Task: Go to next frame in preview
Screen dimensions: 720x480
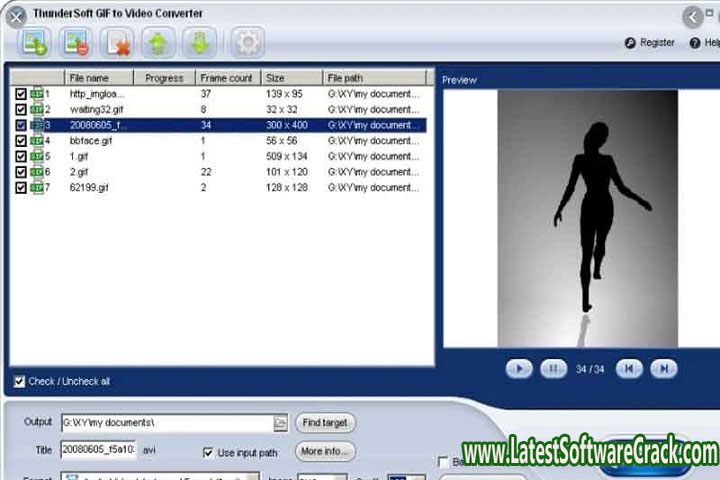Action: pos(664,368)
